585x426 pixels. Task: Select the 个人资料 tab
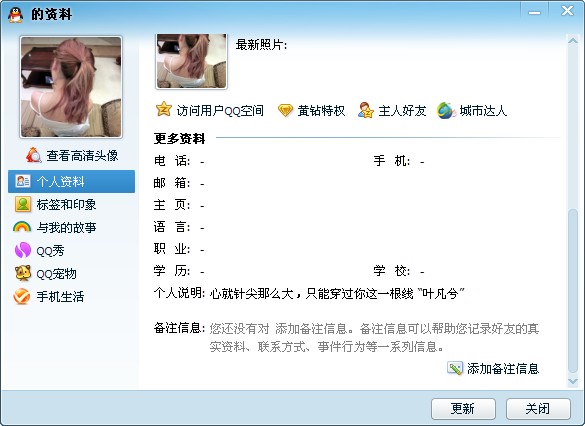[x=72, y=181]
